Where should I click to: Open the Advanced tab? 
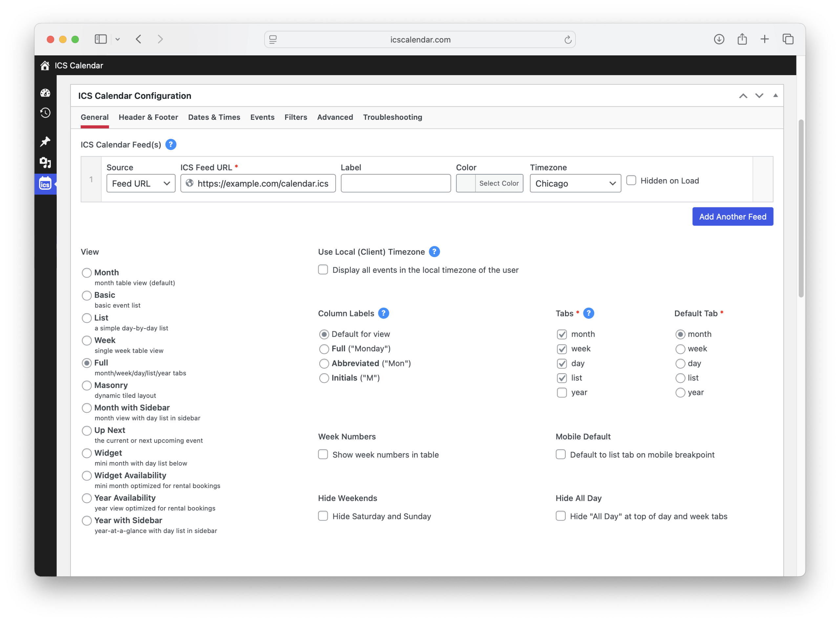[335, 117]
